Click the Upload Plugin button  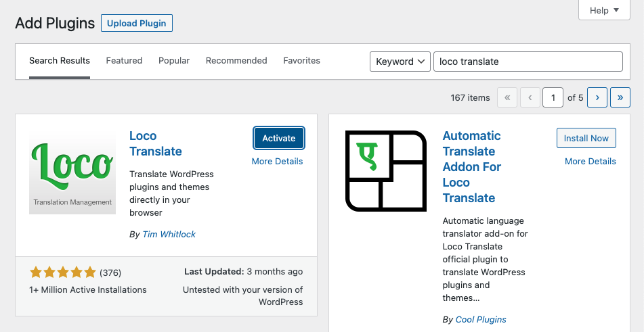[x=137, y=23]
